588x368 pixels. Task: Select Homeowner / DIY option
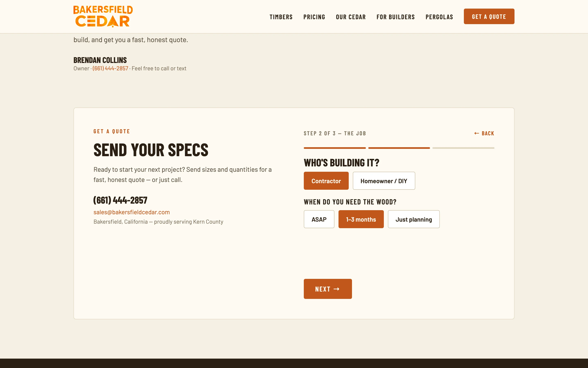(x=384, y=181)
